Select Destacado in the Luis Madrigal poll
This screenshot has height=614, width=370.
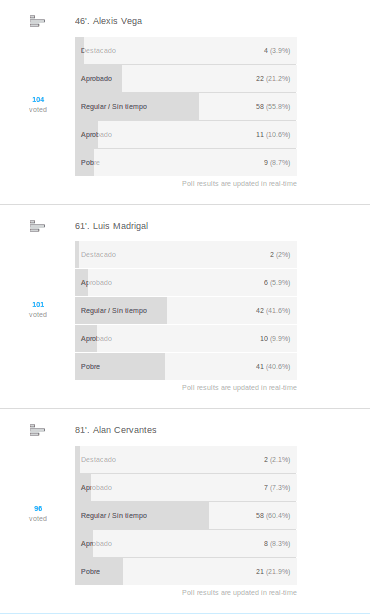point(186,255)
